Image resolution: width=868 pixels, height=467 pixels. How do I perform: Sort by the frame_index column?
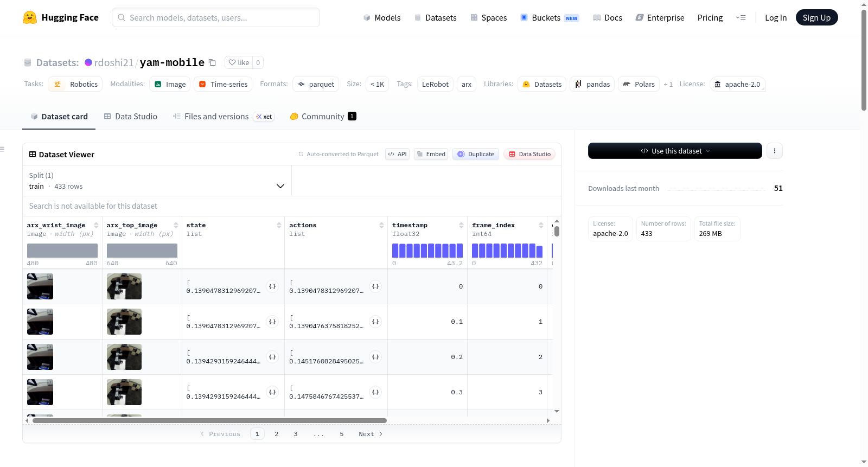[x=541, y=225]
